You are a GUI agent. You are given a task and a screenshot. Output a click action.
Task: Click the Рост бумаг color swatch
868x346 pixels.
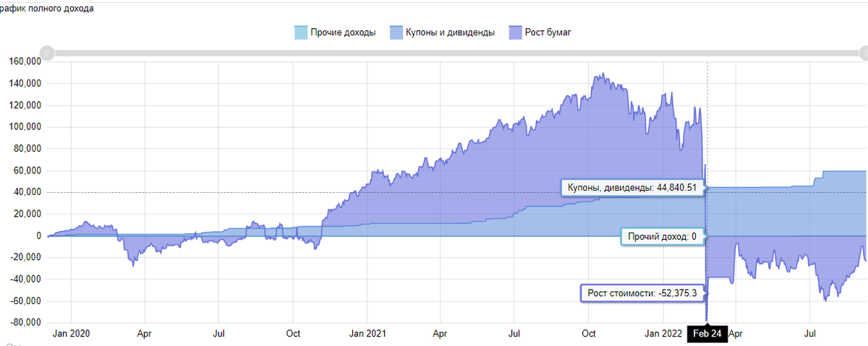514,33
